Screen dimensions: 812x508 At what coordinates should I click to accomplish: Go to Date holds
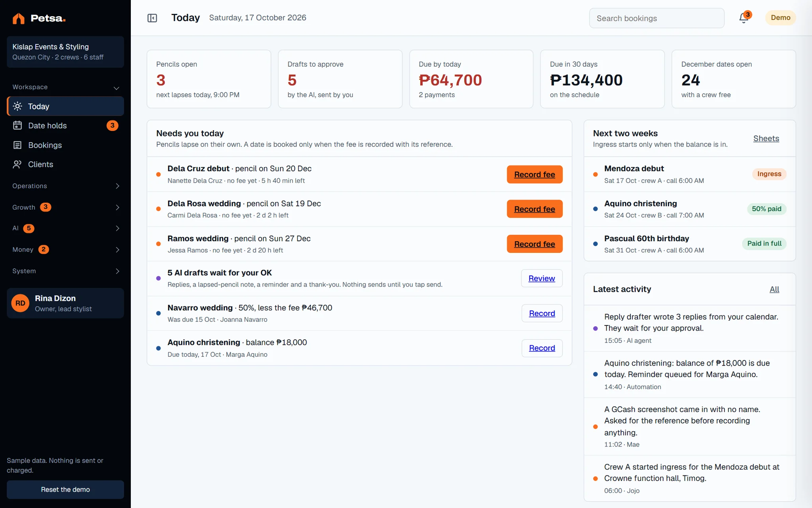click(x=65, y=125)
